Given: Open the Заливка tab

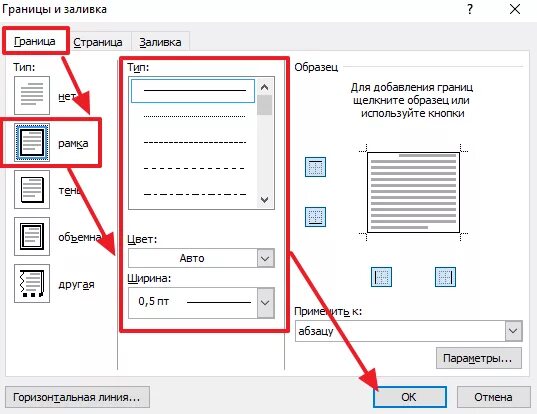Looking at the screenshot, I should (x=160, y=42).
